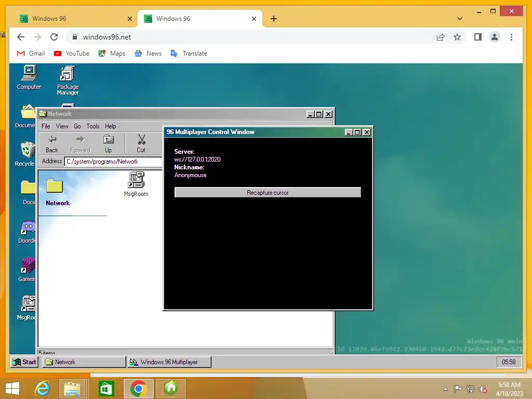
Task: Open the network connection tray icon
Action: click(471, 389)
